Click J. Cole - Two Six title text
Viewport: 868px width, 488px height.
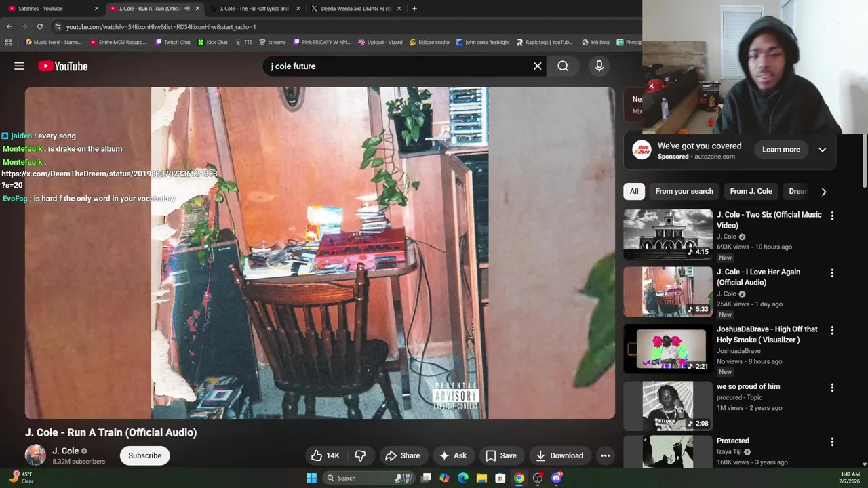click(769, 220)
